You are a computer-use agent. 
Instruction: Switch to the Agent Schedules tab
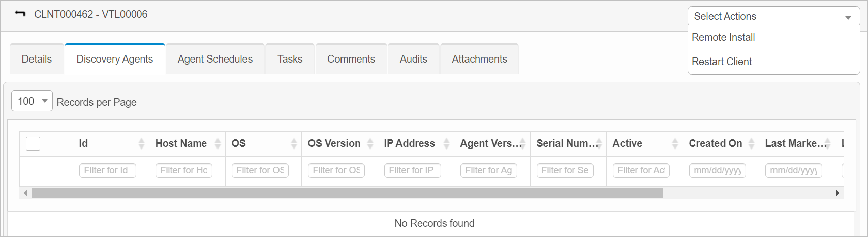[215, 59]
